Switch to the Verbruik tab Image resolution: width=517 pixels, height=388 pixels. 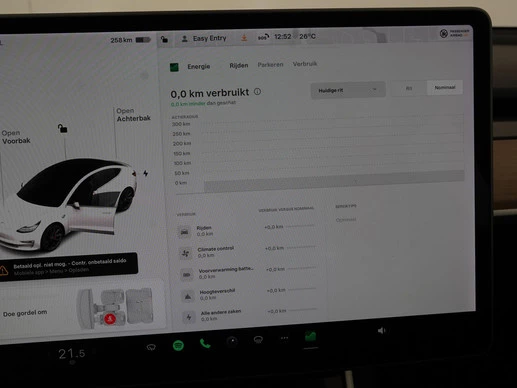click(305, 64)
